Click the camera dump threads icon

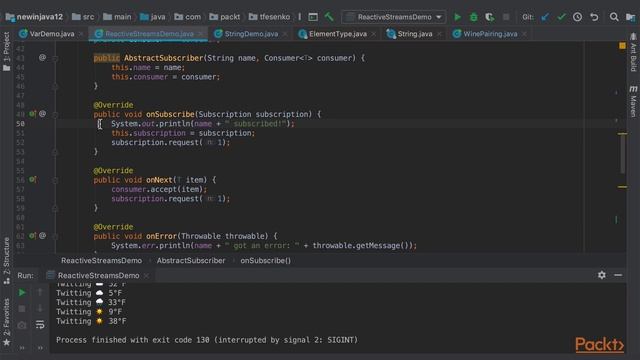coord(22,325)
